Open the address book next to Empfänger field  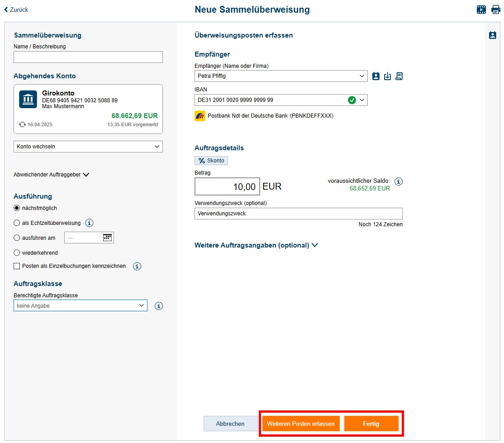point(376,76)
